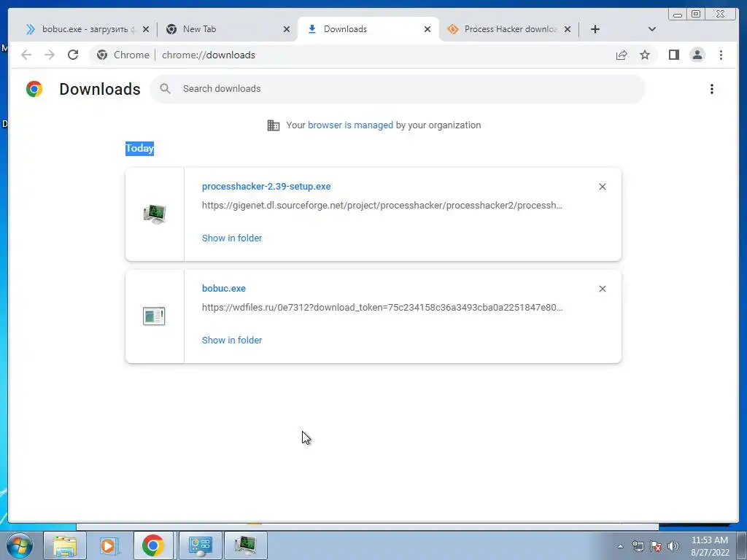Open a new tab with the plus button
This screenshot has width=747, height=560.
[595, 29]
